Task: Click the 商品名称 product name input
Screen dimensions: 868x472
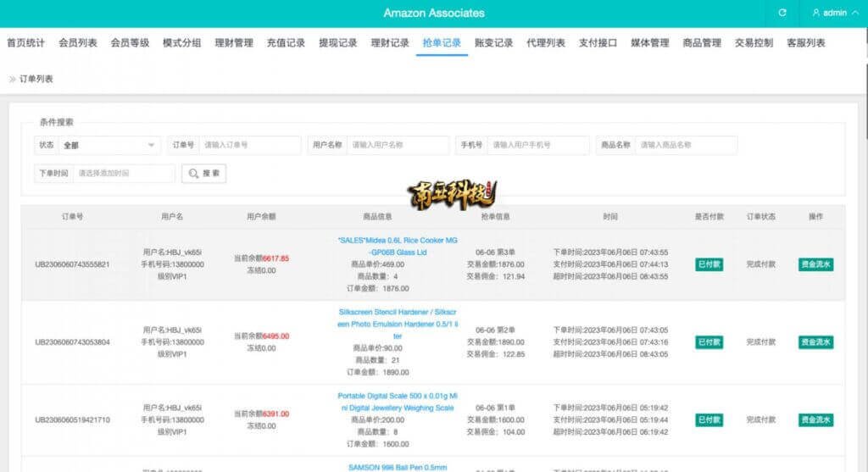Action: coord(686,145)
